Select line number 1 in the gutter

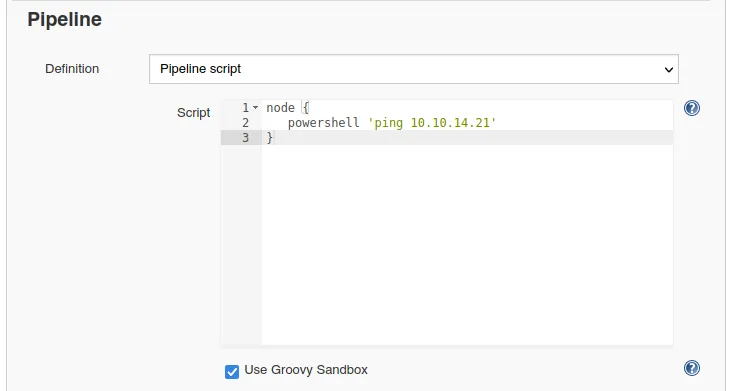[245, 108]
